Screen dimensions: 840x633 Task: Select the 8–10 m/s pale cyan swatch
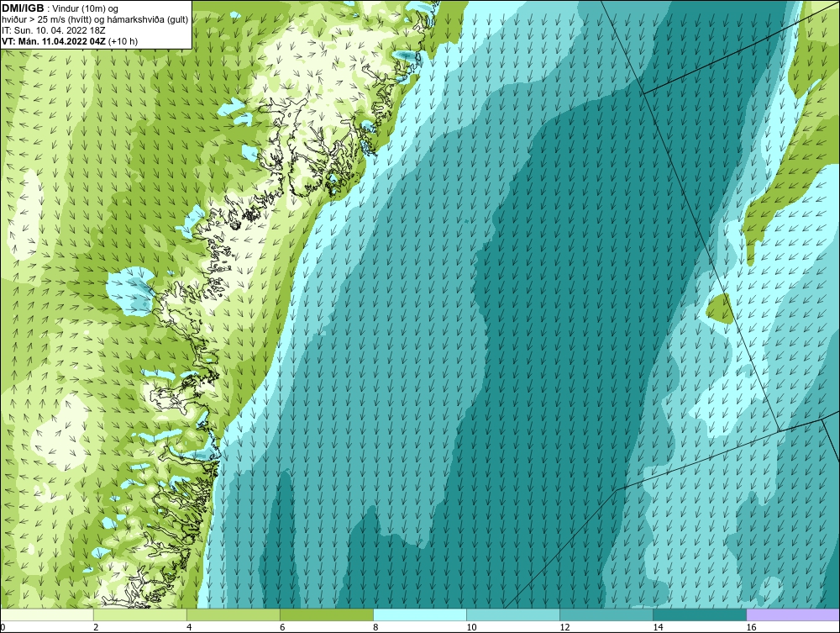pos(420,615)
